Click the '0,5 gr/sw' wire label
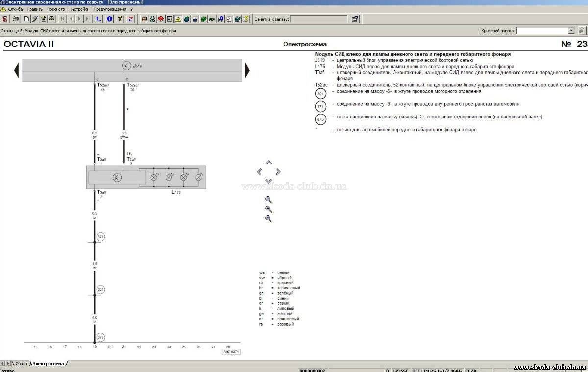The height and width of the screenshot is (372, 588). pos(124,135)
